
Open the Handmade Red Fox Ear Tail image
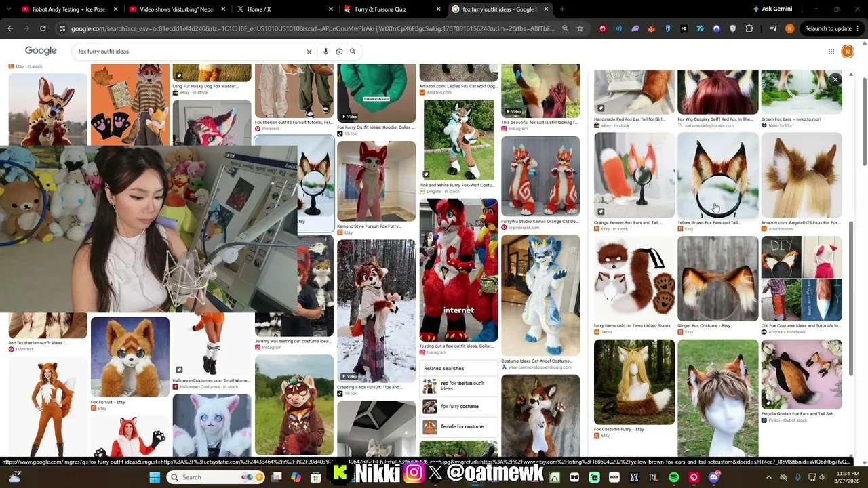pos(634,92)
